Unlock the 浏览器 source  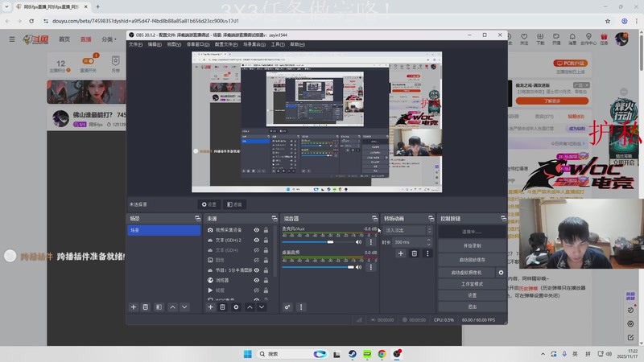pos(266,280)
